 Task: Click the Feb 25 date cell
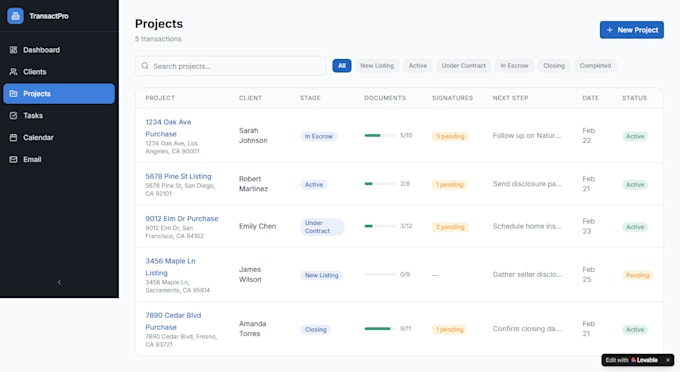point(588,274)
